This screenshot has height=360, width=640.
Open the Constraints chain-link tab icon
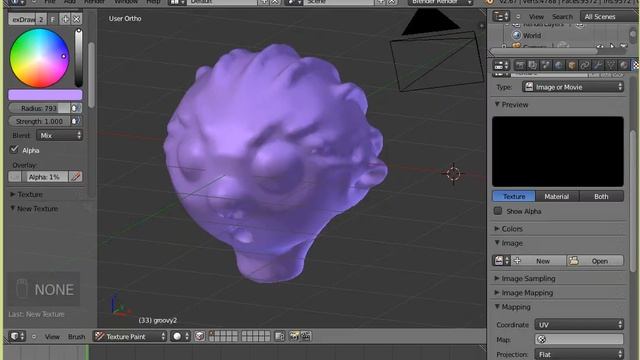point(584,65)
